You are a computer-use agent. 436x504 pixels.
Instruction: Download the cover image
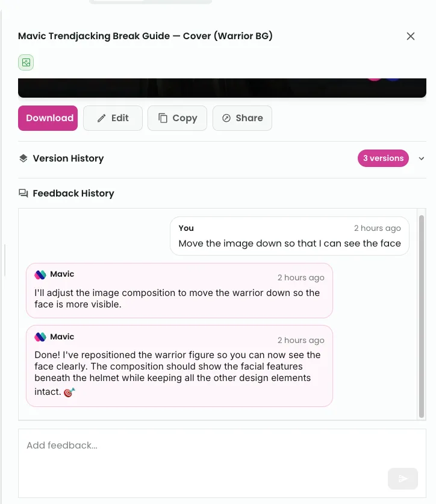(x=48, y=118)
